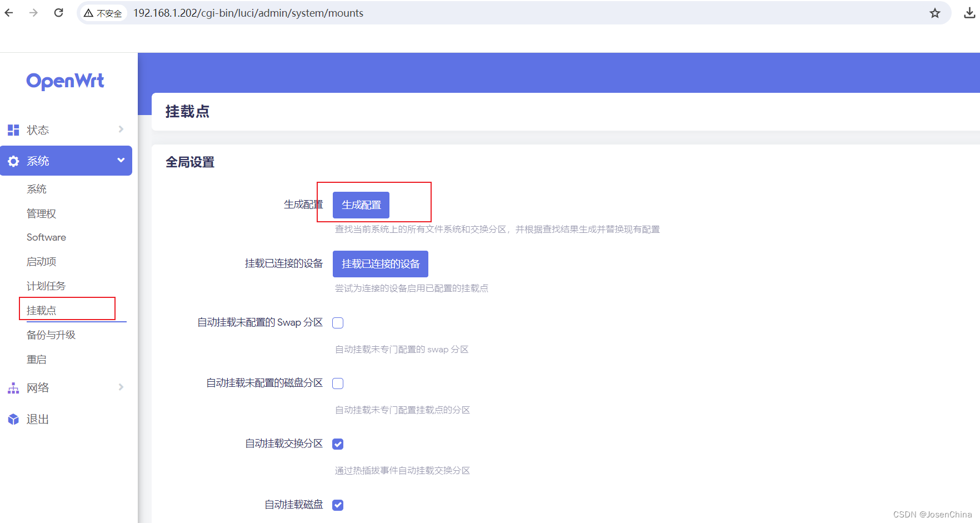The height and width of the screenshot is (523, 980).
Task: Uncheck 自动挂载磁盘 checkbox
Action: click(x=338, y=505)
